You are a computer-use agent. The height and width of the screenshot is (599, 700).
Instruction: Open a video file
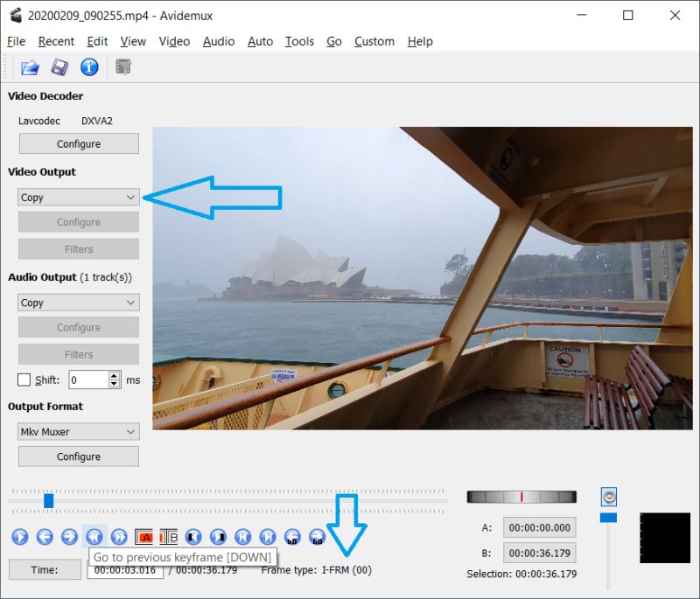pos(31,66)
